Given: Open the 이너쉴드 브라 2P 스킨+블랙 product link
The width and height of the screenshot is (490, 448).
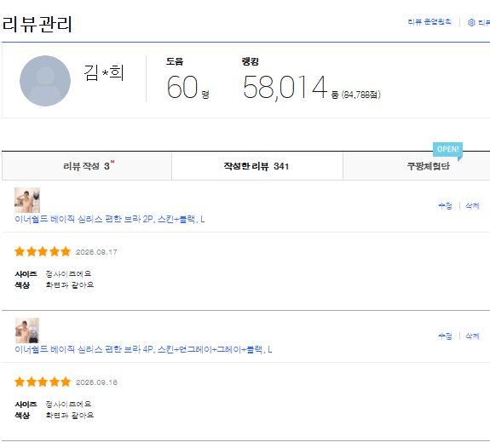Looking at the screenshot, I should click(110, 219).
